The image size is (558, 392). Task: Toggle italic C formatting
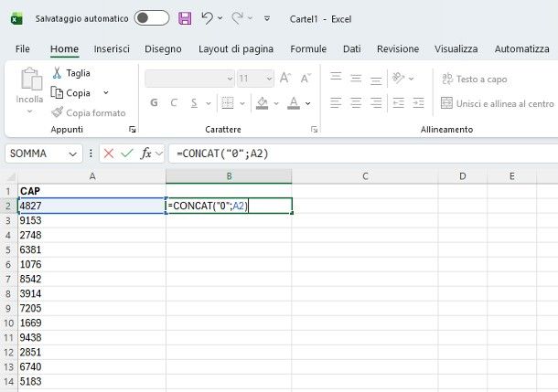[174, 102]
